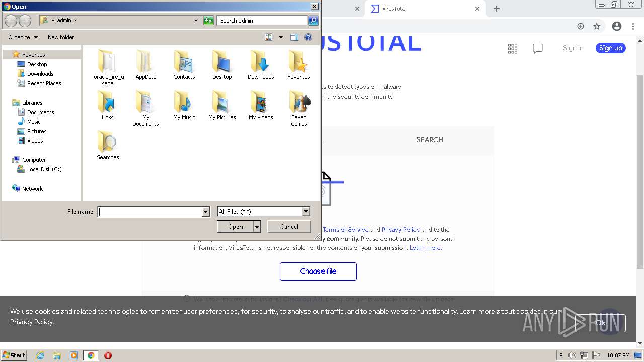Viewport: 644px width, 362px height.
Task: Click the Cancel button
Action: pos(289,227)
